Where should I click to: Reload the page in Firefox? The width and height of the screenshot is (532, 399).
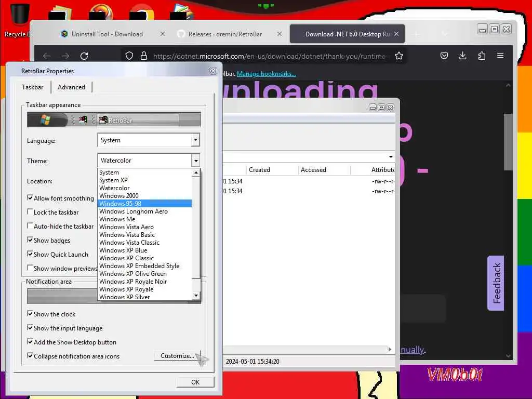(x=84, y=56)
